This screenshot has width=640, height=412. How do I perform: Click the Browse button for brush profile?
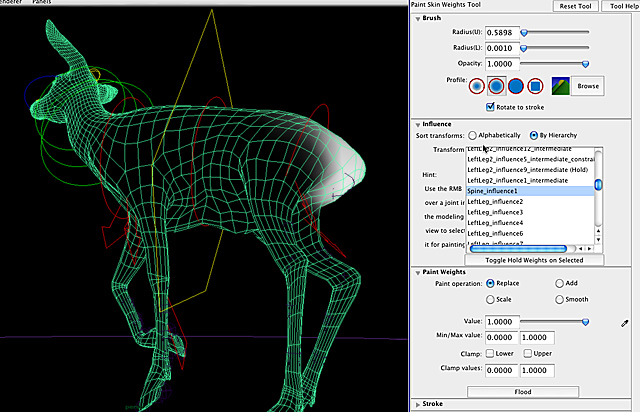coord(588,86)
